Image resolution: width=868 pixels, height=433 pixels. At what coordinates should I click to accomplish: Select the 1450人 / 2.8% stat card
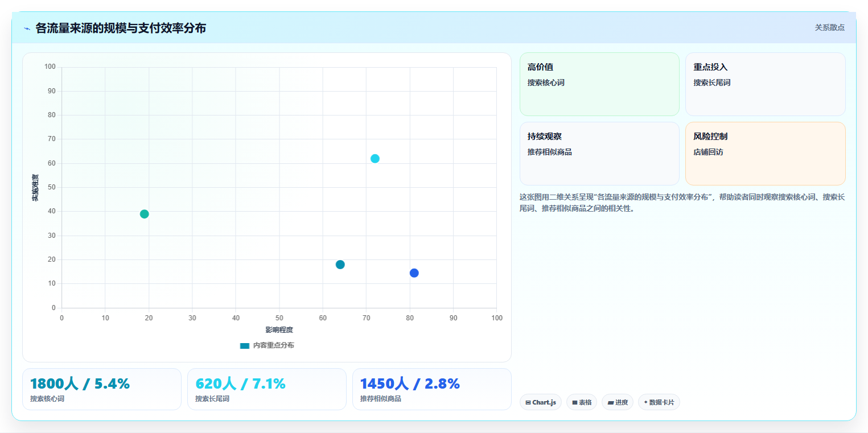coord(432,389)
